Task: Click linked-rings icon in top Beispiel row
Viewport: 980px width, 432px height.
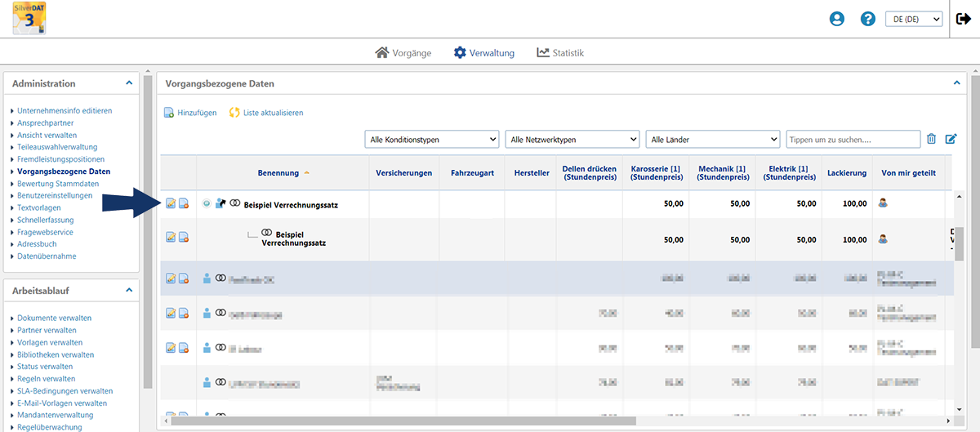Action: point(235,203)
